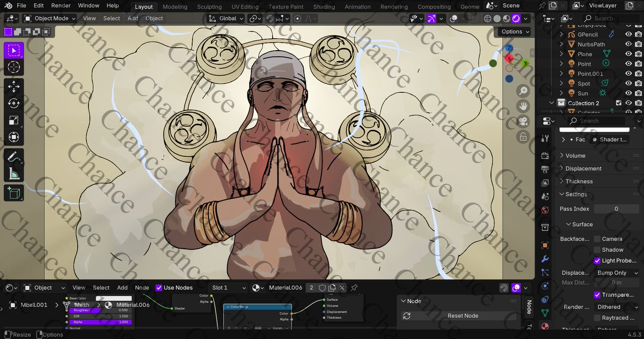Open the Physics properties tab
Screen dimensions: 644x339
tap(545, 286)
